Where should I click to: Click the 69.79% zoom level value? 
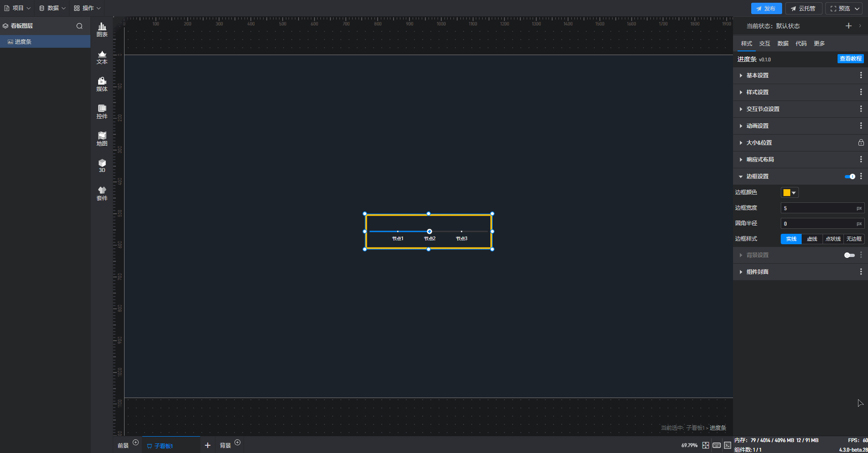tap(689, 445)
